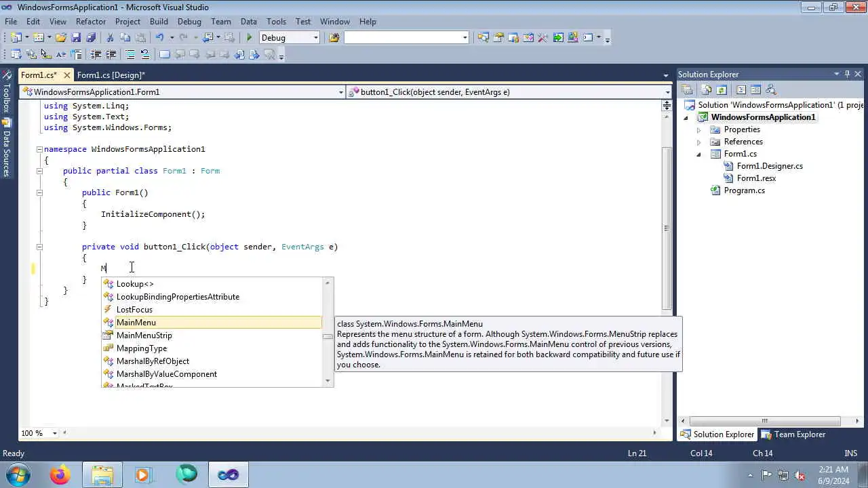Open the Tools menu
This screenshot has height=488, width=868.
(x=276, y=22)
